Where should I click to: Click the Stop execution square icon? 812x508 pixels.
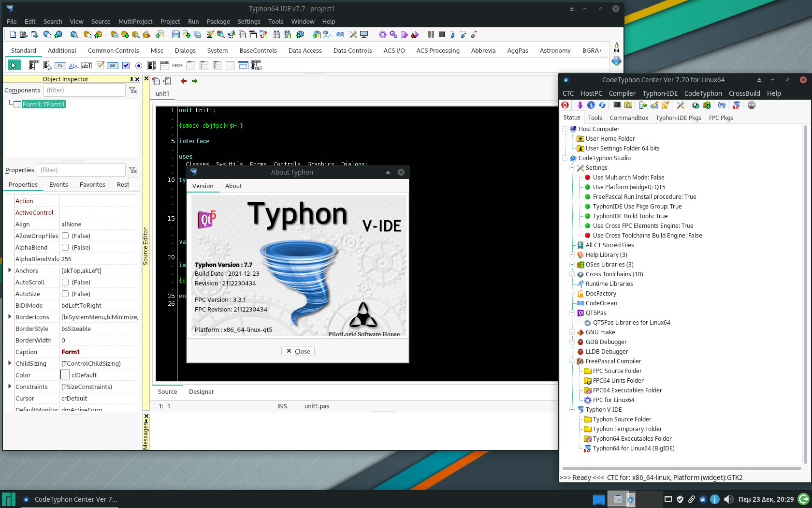(x=442, y=34)
